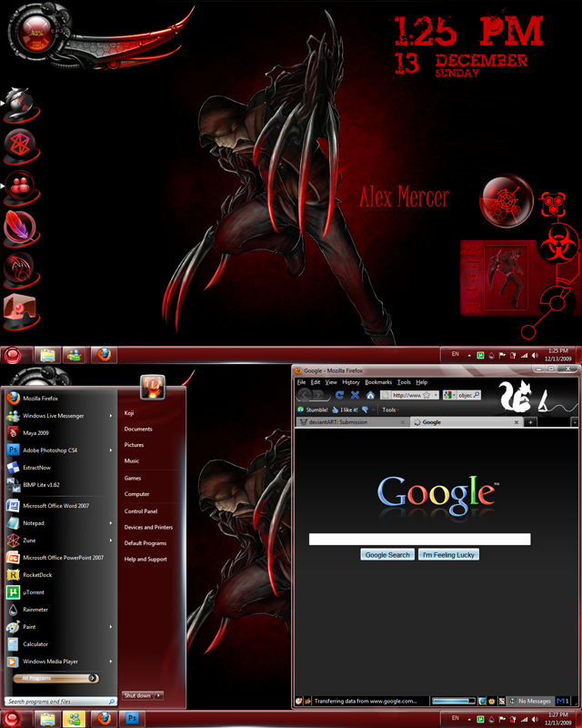Click the I'm Feeling Lucky button
The width and height of the screenshot is (582, 728).
pos(448,555)
